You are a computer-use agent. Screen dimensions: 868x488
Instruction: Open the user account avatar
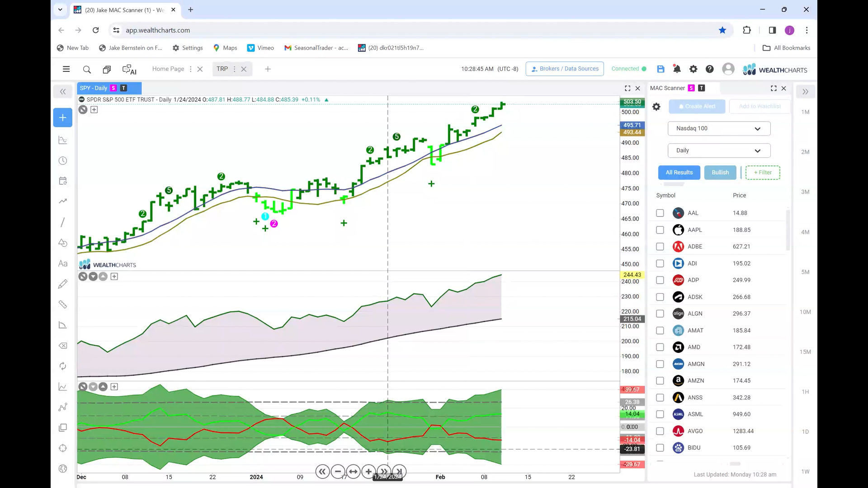coord(728,69)
